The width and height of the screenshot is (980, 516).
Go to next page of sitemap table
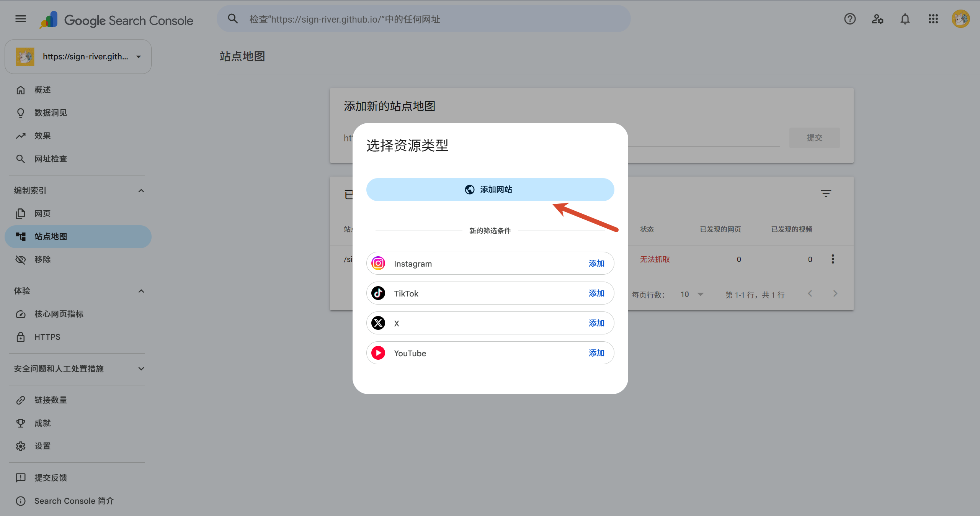tap(835, 294)
